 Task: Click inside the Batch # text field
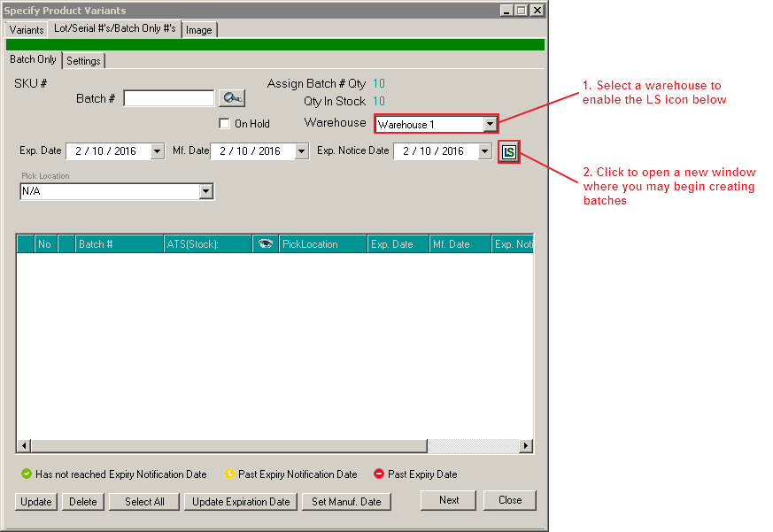point(168,98)
